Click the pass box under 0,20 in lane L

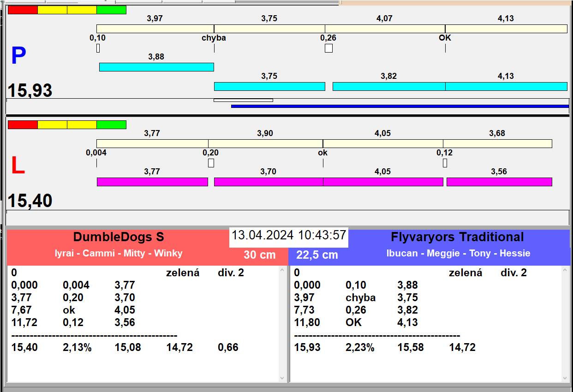pyautogui.click(x=211, y=163)
